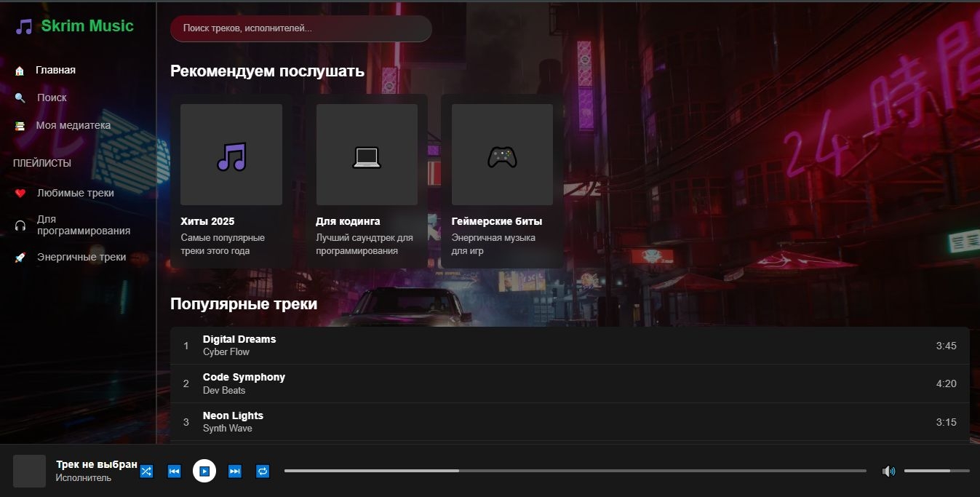Viewport: 980px width, 497px height.
Task: Click the purple music note cover of Хиты 2025
Action: [231, 154]
